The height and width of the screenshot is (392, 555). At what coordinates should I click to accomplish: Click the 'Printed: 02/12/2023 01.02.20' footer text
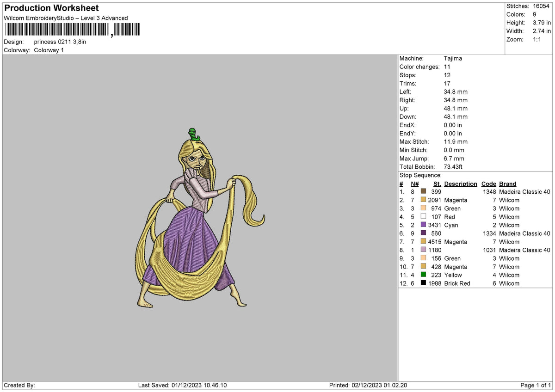coord(368,385)
